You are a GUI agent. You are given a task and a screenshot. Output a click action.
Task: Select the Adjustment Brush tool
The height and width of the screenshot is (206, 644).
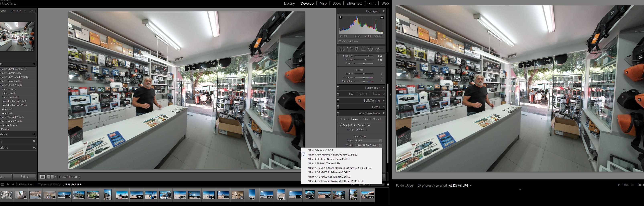pyautogui.click(x=379, y=49)
